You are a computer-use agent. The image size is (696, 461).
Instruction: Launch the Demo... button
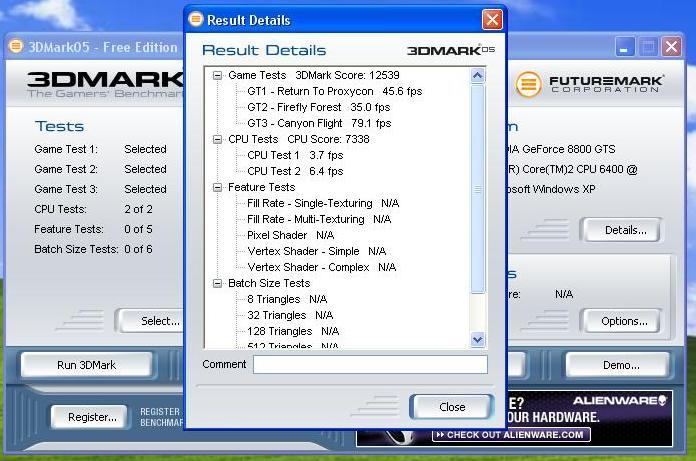tap(618, 365)
